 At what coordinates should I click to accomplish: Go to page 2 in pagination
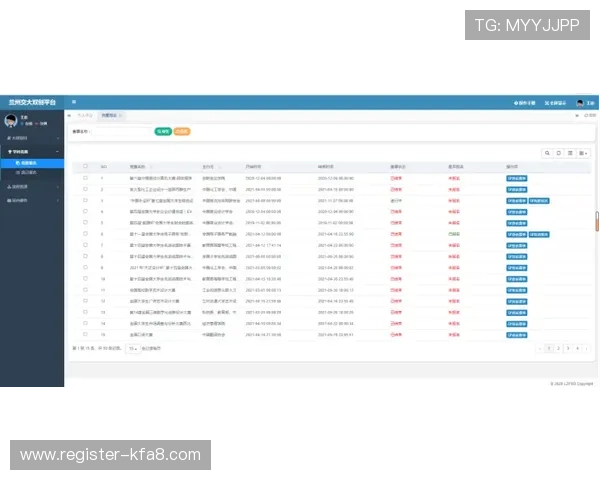(x=558, y=348)
